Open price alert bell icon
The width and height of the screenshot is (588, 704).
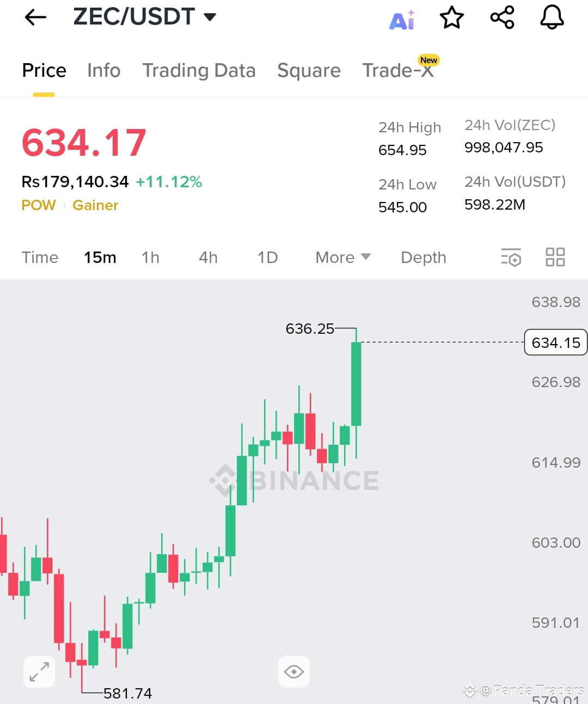(552, 17)
